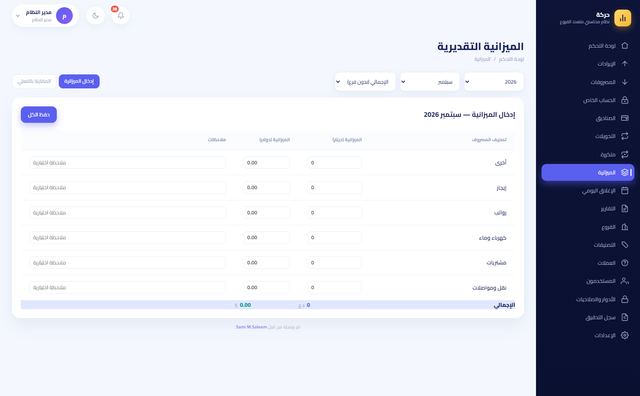
Task: Open the sidebar item below Transfers
Action: pos(588,154)
